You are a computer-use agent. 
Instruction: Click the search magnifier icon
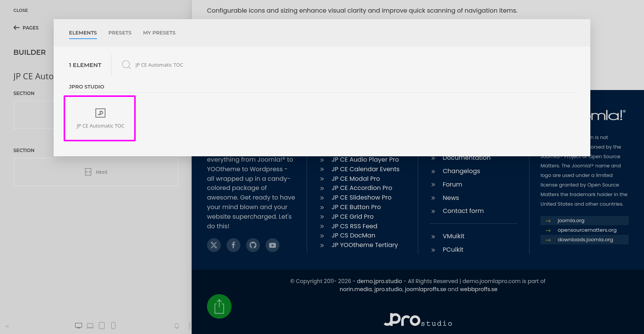pyautogui.click(x=126, y=65)
